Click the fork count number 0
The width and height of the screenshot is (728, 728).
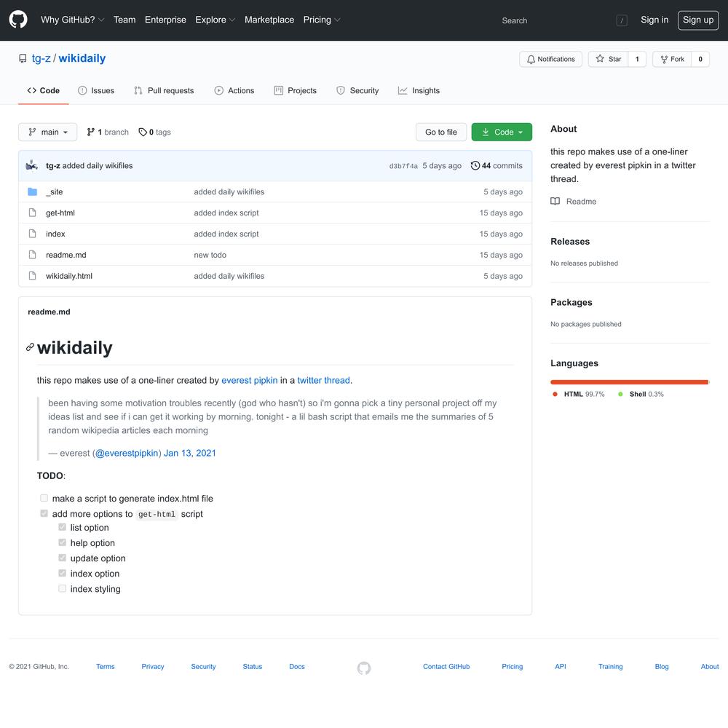(700, 59)
